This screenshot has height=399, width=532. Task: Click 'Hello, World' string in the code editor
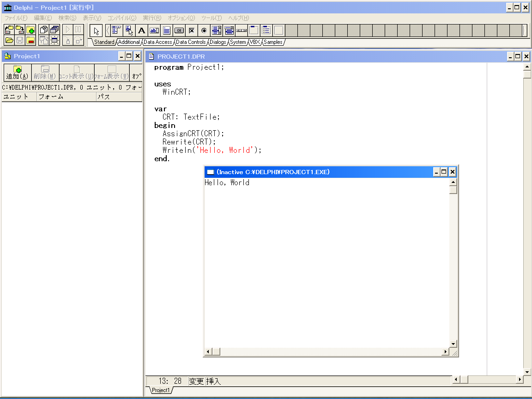[x=225, y=150]
